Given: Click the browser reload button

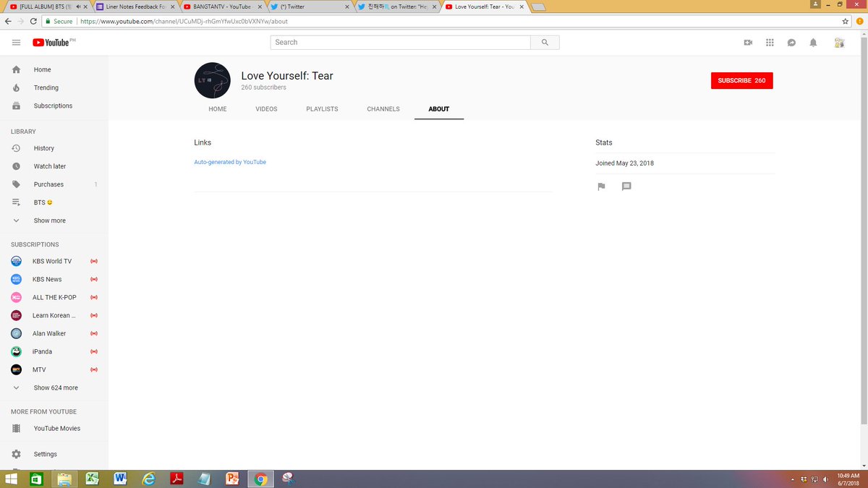Looking at the screenshot, I should (33, 21).
